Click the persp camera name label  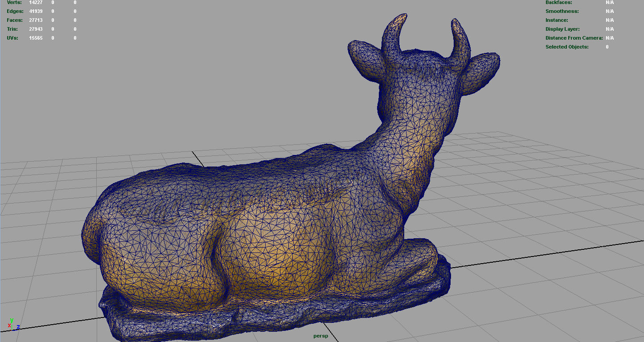pyautogui.click(x=320, y=336)
